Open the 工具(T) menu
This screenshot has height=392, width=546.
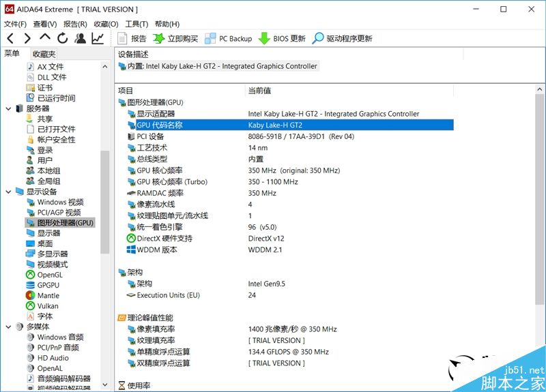(x=137, y=24)
